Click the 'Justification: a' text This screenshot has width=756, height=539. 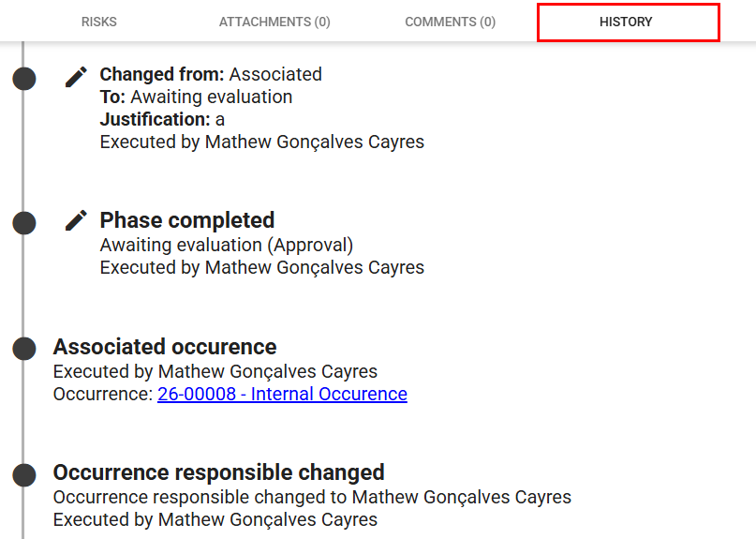click(162, 119)
